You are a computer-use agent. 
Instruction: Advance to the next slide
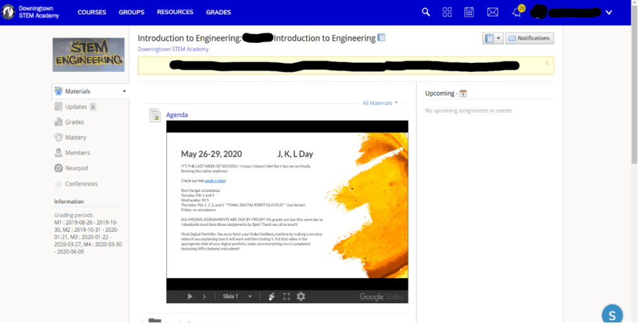pos(204,296)
